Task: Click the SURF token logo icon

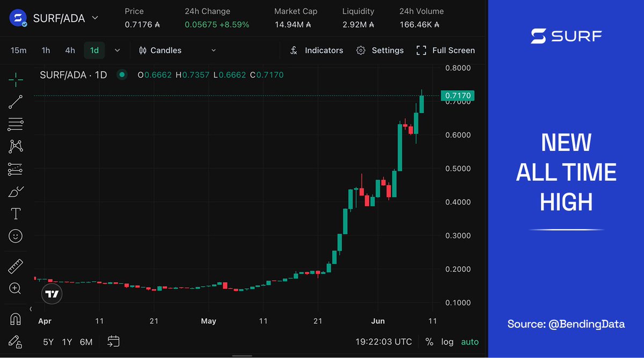Action: coord(19,18)
